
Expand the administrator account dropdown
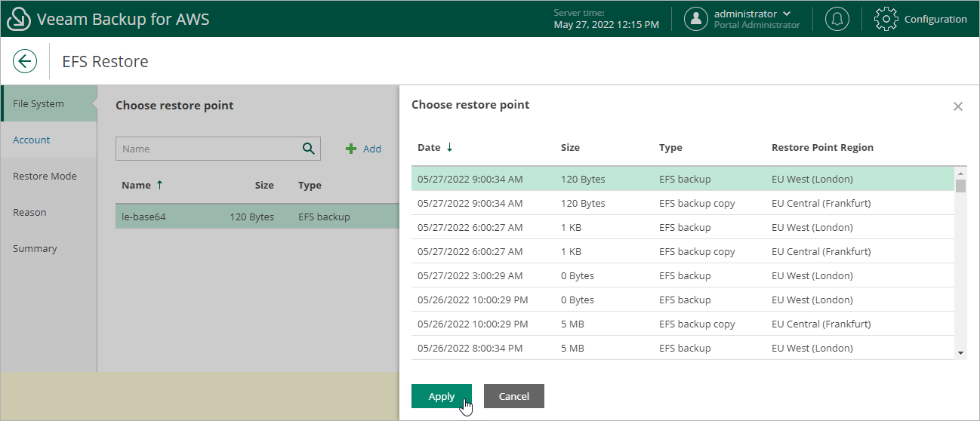pos(787,14)
